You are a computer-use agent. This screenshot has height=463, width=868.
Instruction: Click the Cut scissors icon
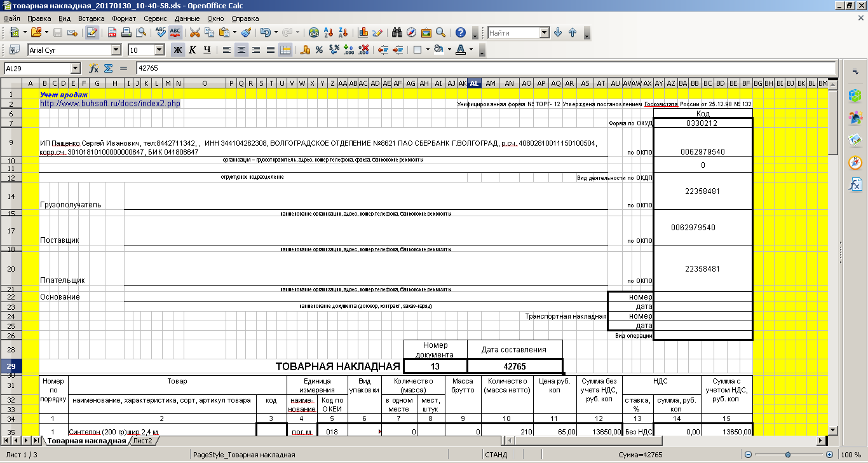tap(194, 33)
